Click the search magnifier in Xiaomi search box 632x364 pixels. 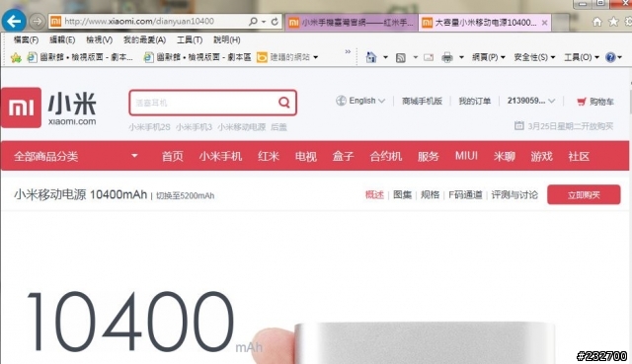(x=284, y=103)
